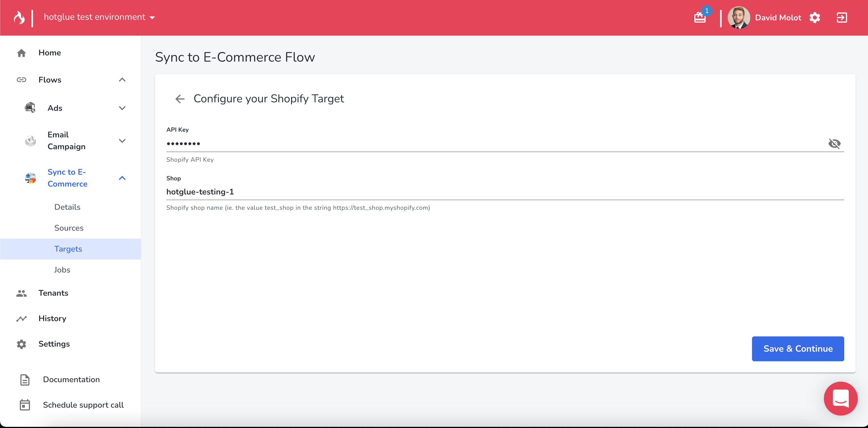The image size is (868, 428).
Task: Open the gift box notifications icon
Action: pos(700,18)
